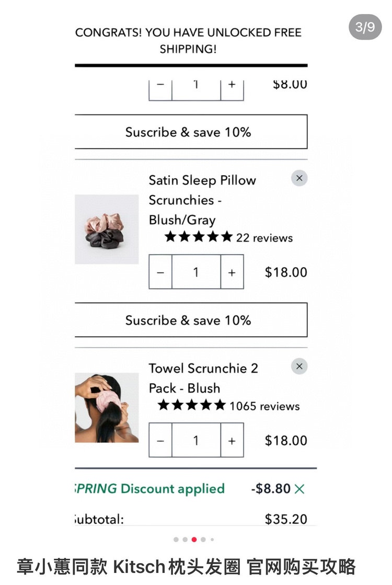
Task: Edit Satin Sleep Pillow Scrunchies quantity field
Action: (x=196, y=272)
